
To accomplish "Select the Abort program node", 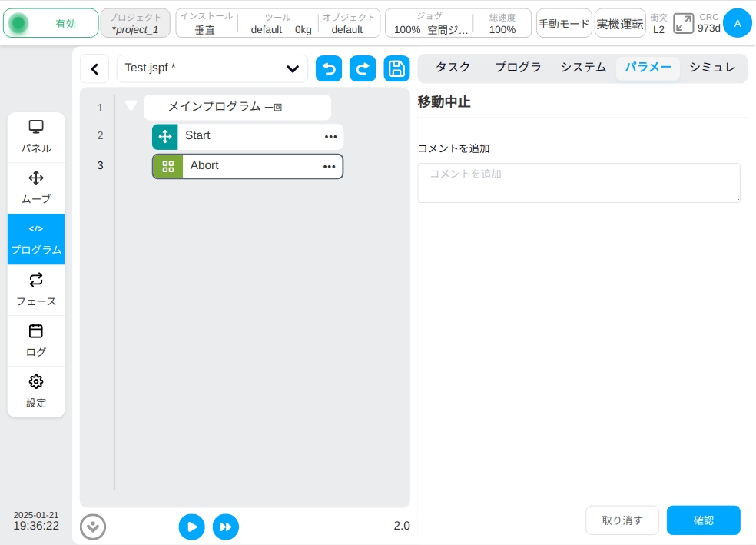I will click(248, 166).
